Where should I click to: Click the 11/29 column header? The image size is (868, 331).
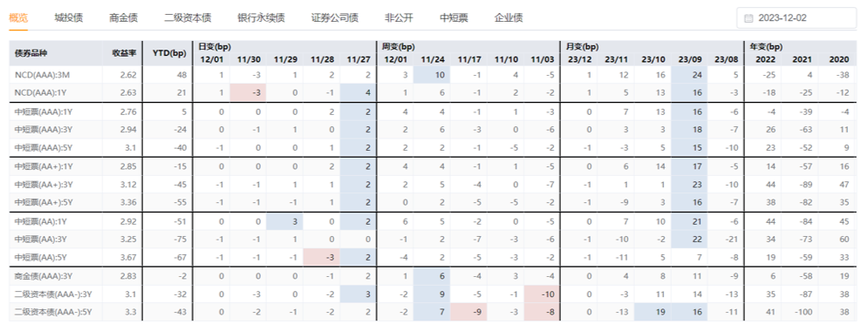point(284,59)
